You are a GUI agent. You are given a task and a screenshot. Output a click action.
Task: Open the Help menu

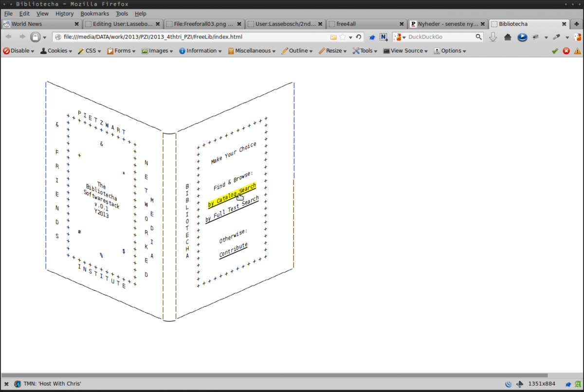point(140,14)
